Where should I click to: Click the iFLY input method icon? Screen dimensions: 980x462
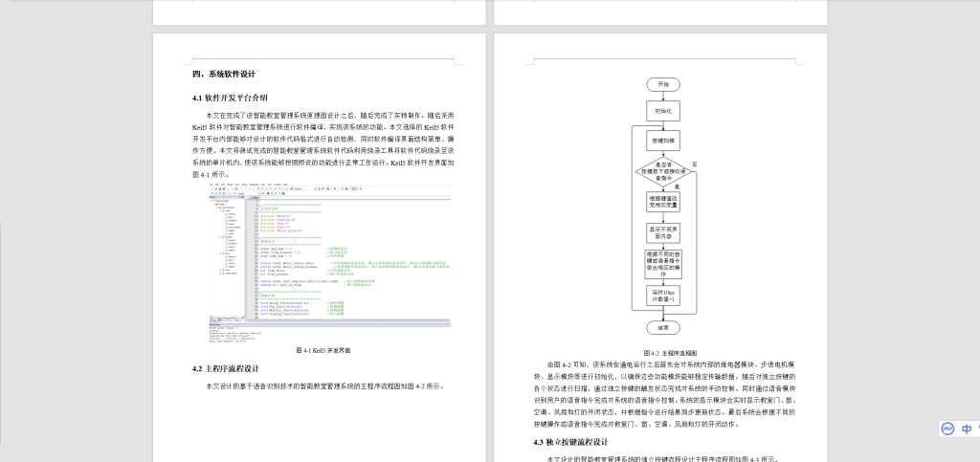[x=947, y=429]
